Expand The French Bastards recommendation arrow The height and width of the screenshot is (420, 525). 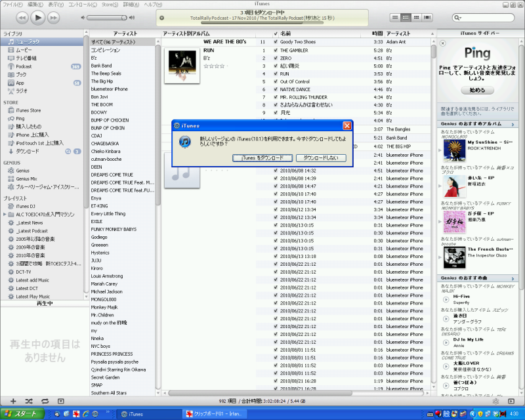click(x=440, y=257)
